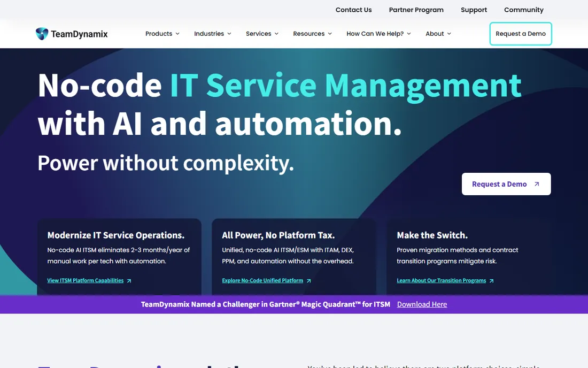Click the Gartner Magic Quadrant banner text
588x368 pixels.
coord(266,304)
